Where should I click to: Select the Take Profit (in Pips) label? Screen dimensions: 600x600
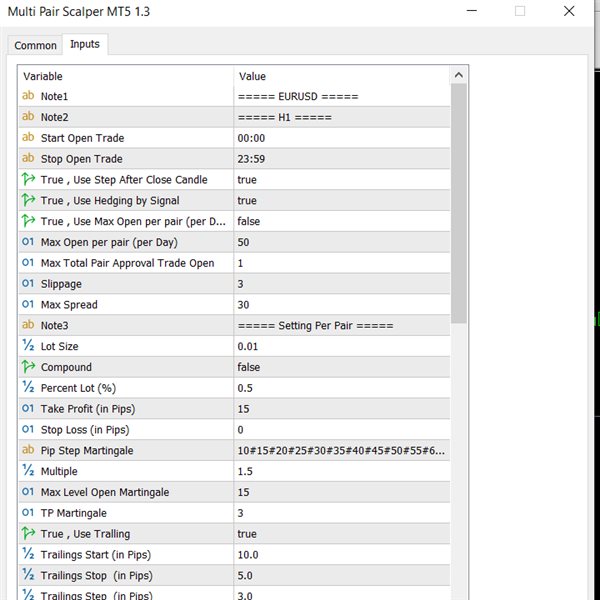88,409
